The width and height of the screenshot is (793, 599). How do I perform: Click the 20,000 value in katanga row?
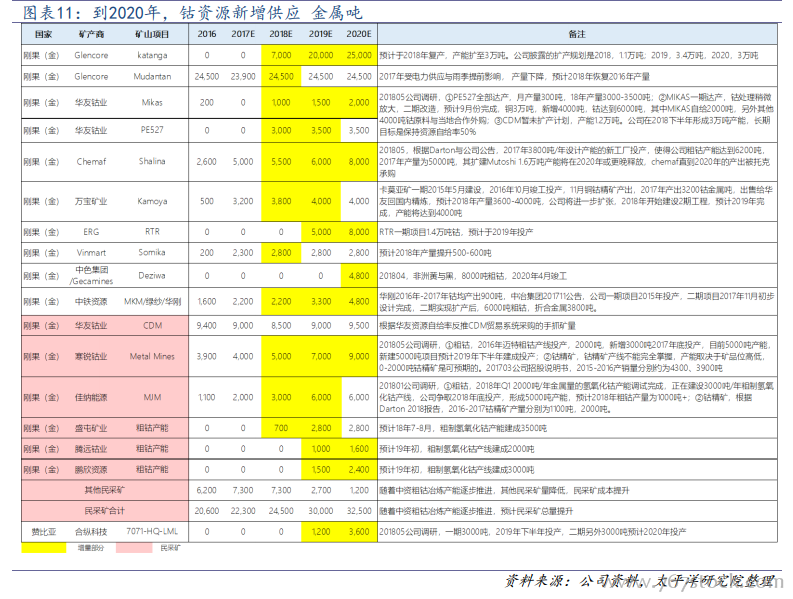point(321,55)
